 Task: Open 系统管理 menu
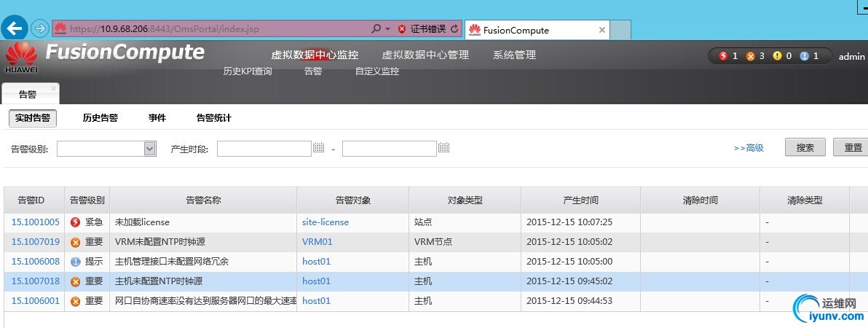click(514, 55)
